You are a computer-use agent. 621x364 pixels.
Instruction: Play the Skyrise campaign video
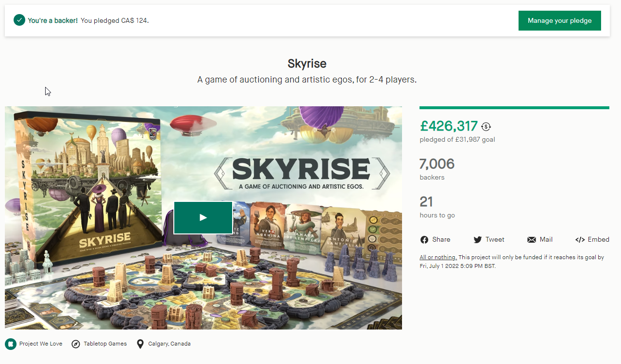pos(203,217)
